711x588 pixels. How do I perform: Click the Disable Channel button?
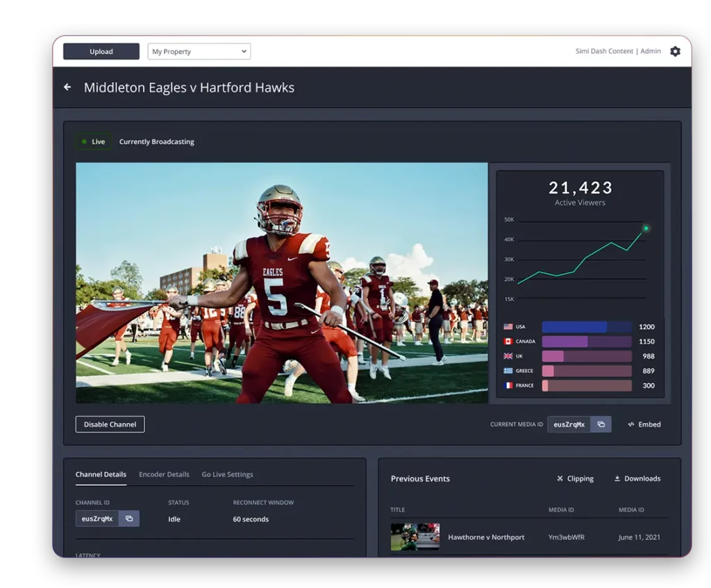tap(110, 424)
